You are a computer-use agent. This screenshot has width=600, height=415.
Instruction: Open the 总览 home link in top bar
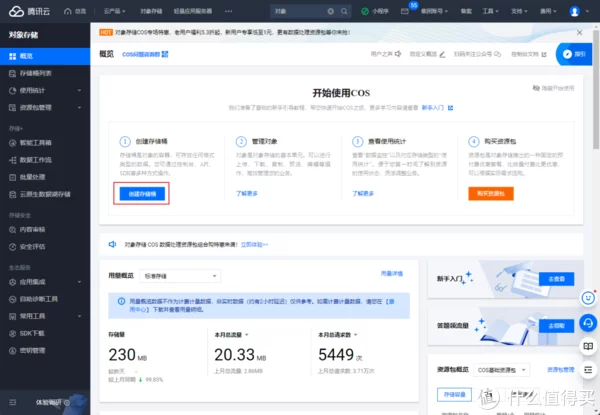75,11
